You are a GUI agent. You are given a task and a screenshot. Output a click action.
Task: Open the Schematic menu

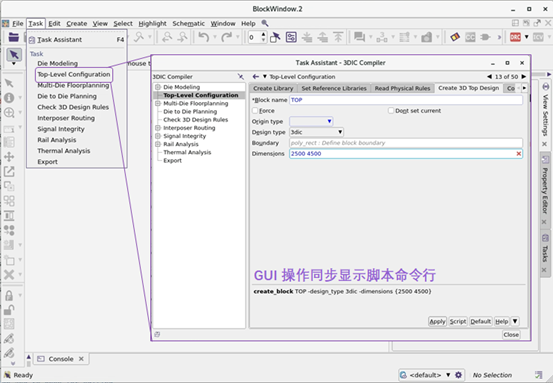tap(188, 23)
